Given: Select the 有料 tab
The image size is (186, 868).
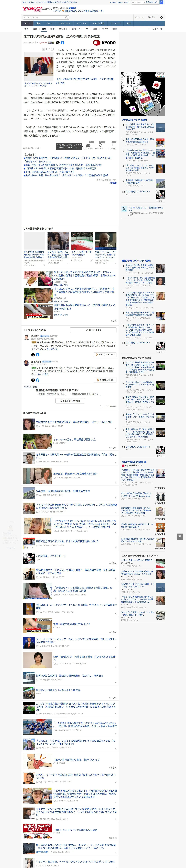Looking at the screenshot, I should click(x=128, y=24).
